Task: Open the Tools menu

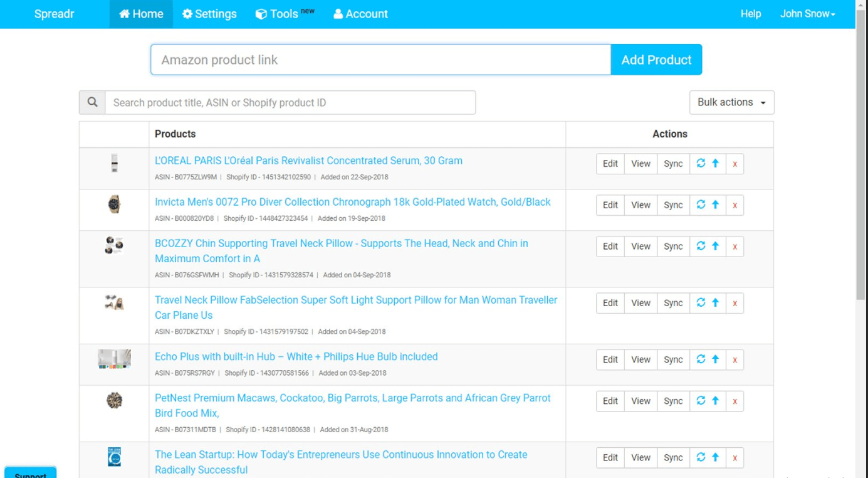Action: 285,14
